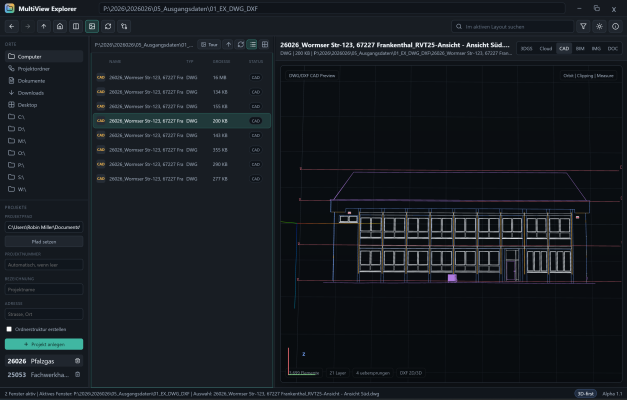The image size is (627, 400).
Task: Select the 277 KB DWG file row
Action: [182, 179]
